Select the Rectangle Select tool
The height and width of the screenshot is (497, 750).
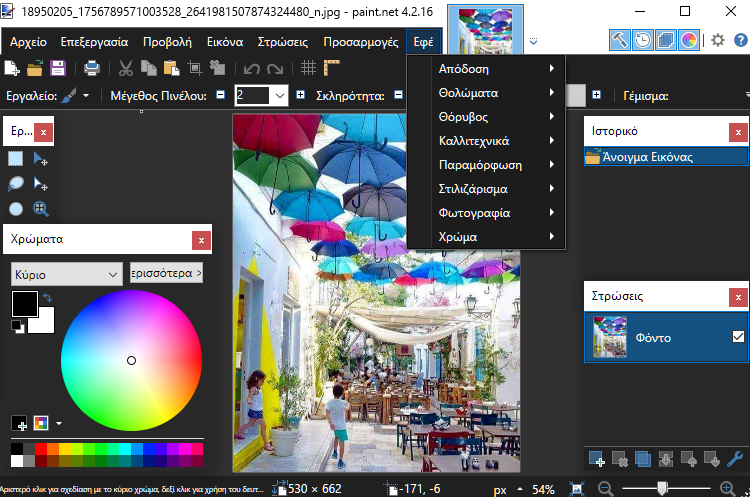coord(16,159)
